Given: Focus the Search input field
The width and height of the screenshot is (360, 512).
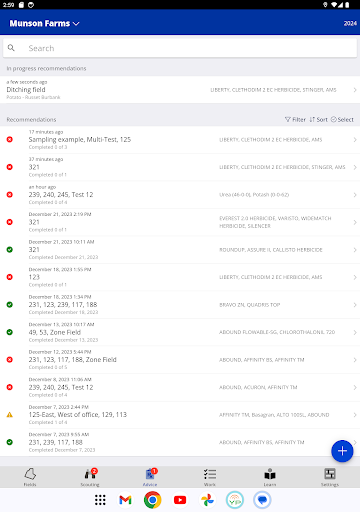Looking at the screenshot, I should pos(180,48).
